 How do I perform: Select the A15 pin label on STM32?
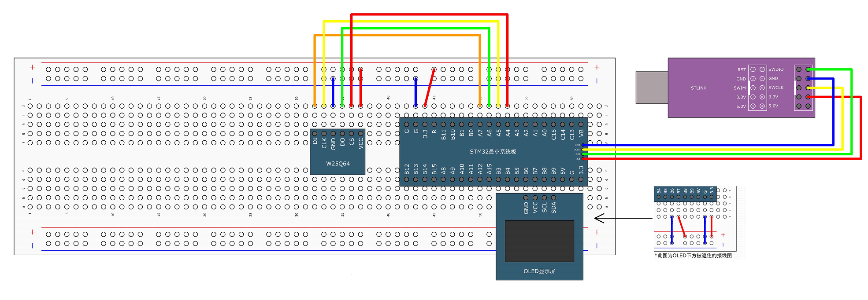[x=489, y=169]
